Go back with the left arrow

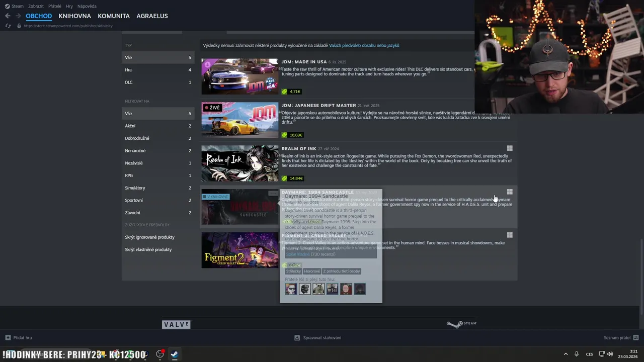pyautogui.click(x=8, y=16)
